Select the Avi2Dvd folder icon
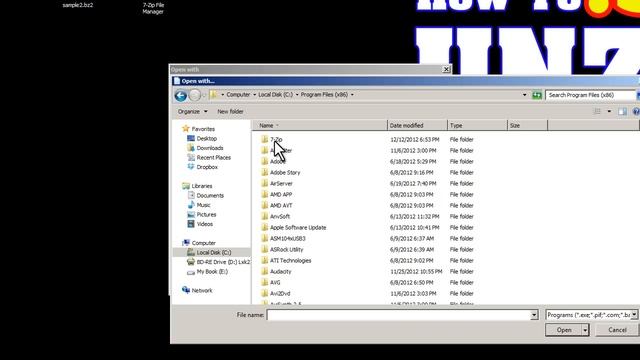The height and width of the screenshot is (360, 640). point(264,294)
